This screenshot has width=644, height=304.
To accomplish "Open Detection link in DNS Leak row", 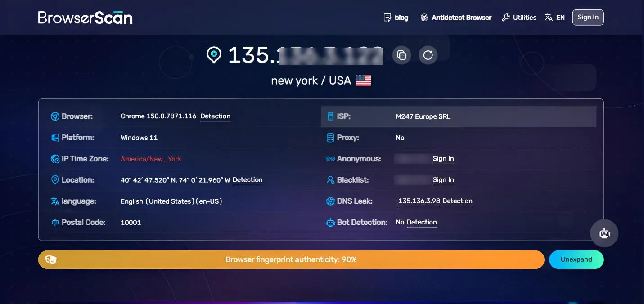I will [457, 201].
